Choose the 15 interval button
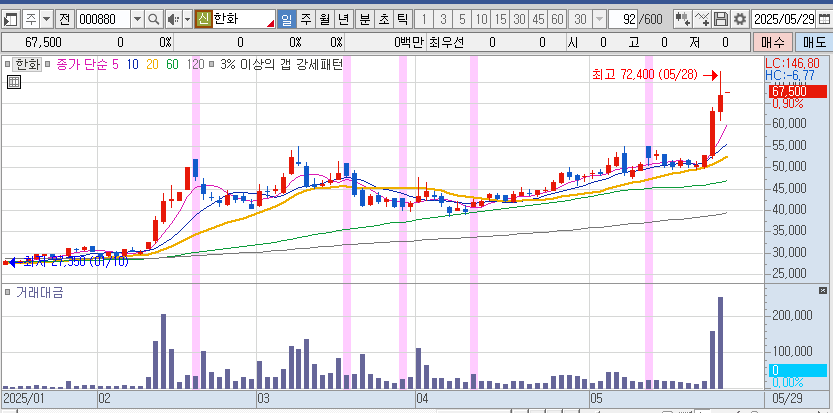The image size is (833, 413). pyautogui.click(x=500, y=20)
